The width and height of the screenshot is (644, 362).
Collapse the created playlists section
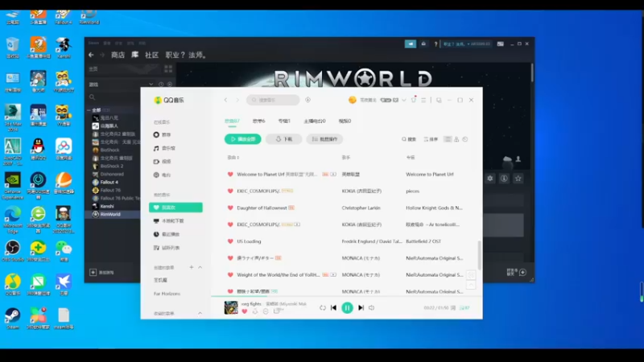tap(200, 267)
